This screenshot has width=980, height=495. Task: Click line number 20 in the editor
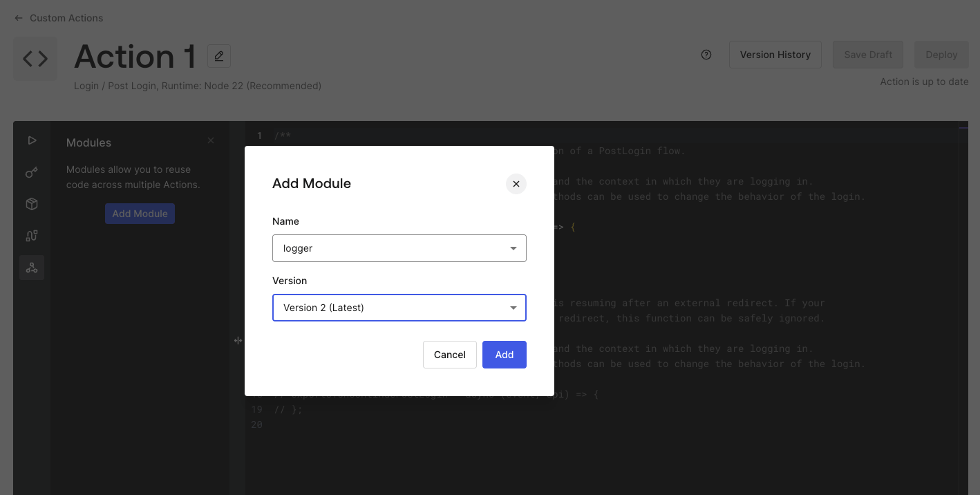pyautogui.click(x=256, y=424)
